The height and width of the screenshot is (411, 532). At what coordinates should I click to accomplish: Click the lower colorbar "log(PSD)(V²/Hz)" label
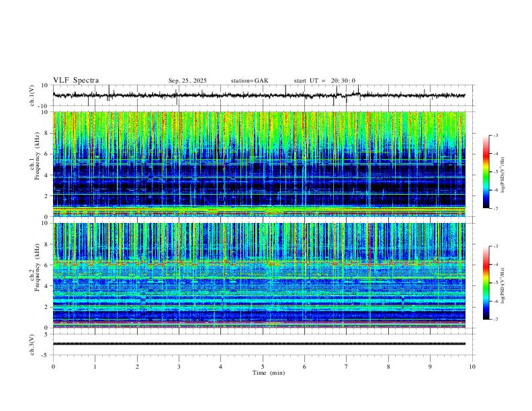coord(503,285)
